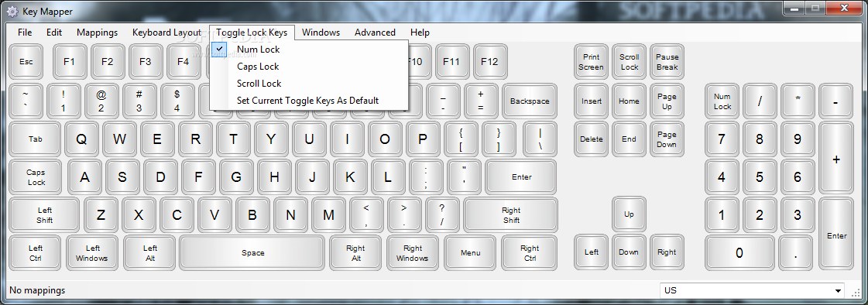
Task: Select the Left Shift key
Action: [x=45, y=214]
